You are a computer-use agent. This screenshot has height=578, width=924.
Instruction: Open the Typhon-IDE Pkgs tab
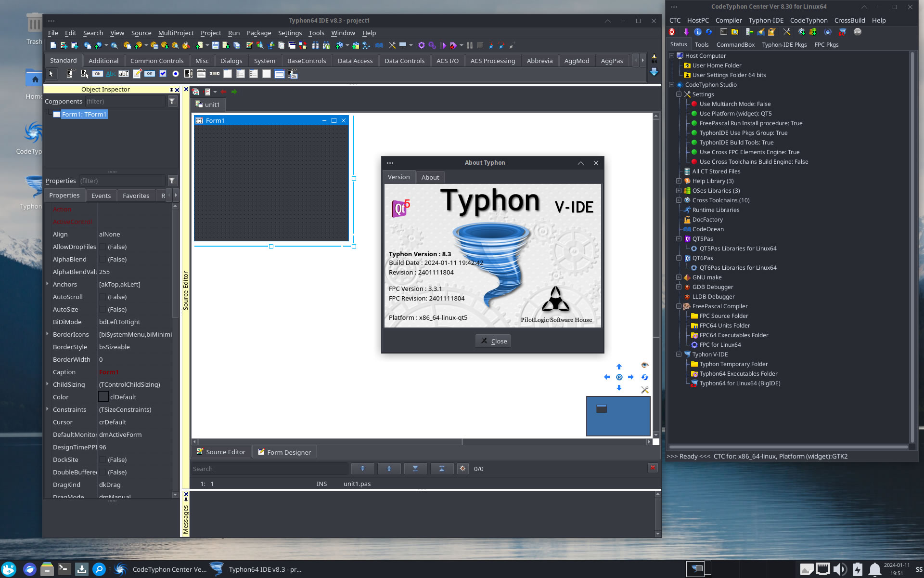pos(784,44)
